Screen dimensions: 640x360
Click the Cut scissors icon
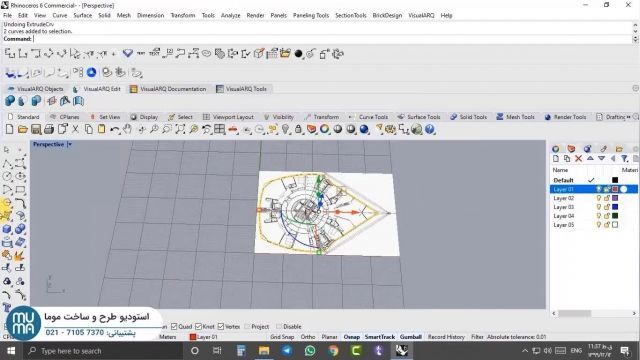point(75,129)
